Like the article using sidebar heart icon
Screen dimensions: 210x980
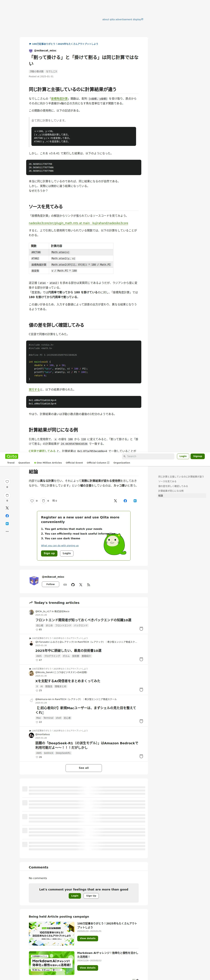(x=7, y=482)
